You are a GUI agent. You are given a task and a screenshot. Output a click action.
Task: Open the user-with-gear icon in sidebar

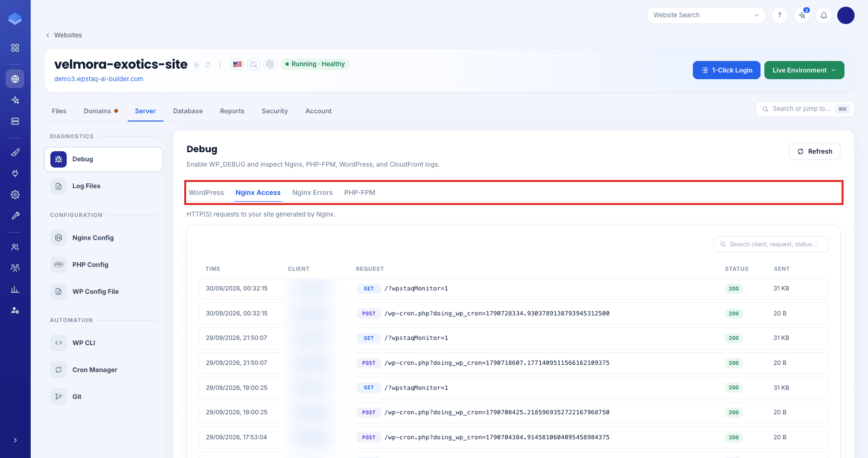[15, 310]
